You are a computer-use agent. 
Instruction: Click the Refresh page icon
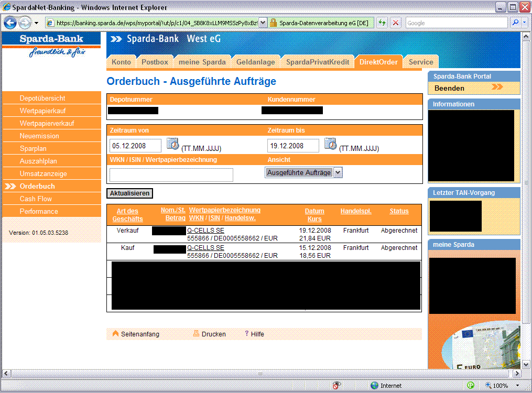383,23
